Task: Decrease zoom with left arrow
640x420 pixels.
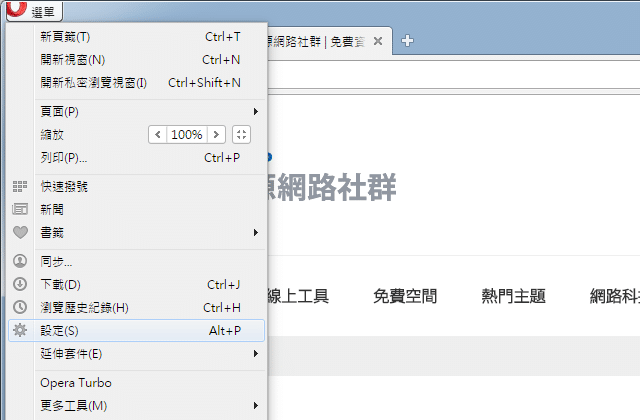Action: [x=157, y=134]
